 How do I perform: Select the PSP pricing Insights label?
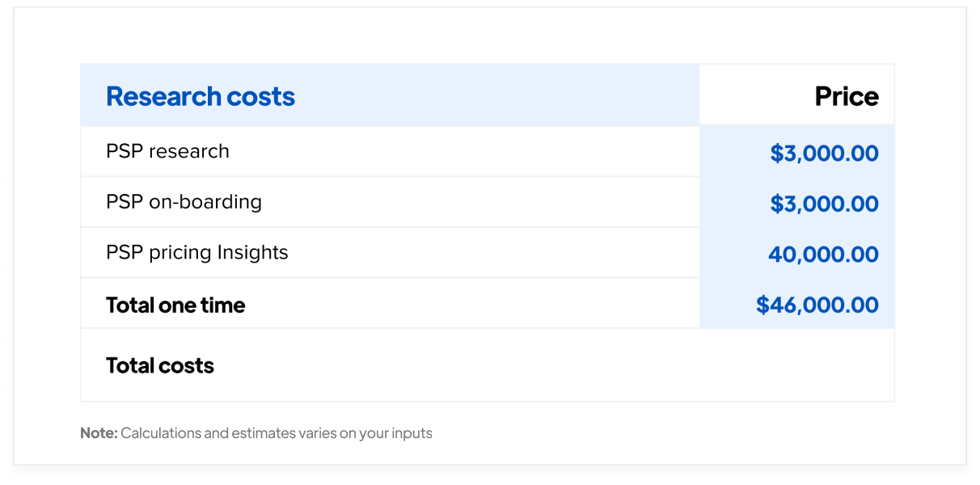pyautogui.click(x=196, y=252)
